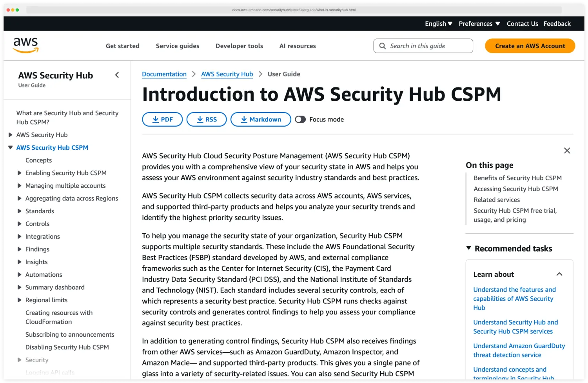This screenshot has width=588, height=383.
Task: Open the Managing multiple accounts item
Action: pos(65,186)
